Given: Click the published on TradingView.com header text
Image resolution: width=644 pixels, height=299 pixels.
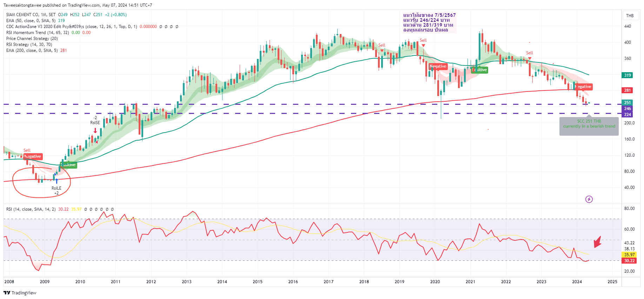Looking at the screenshot, I should click(x=78, y=5).
